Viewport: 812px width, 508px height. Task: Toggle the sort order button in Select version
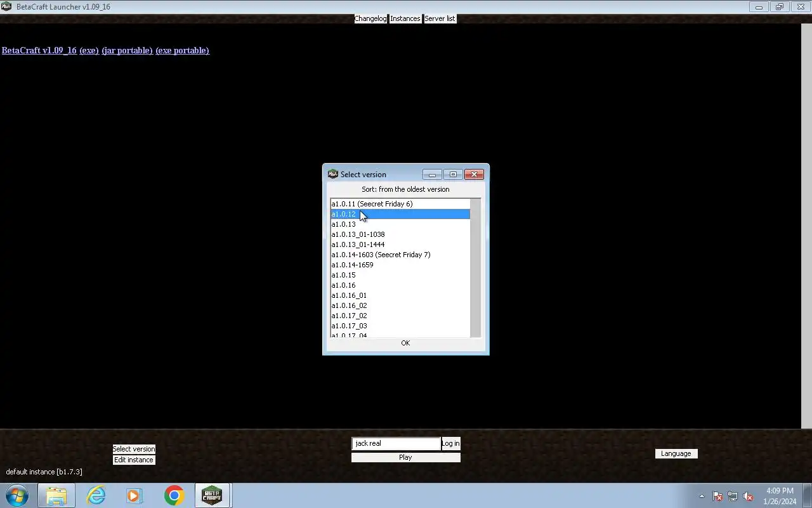pyautogui.click(x=405, y=189)
